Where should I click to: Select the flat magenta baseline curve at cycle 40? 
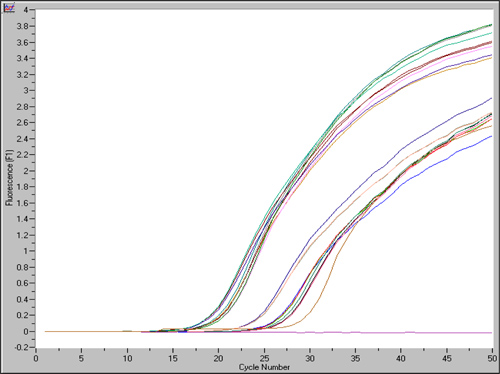coord(401,332)
